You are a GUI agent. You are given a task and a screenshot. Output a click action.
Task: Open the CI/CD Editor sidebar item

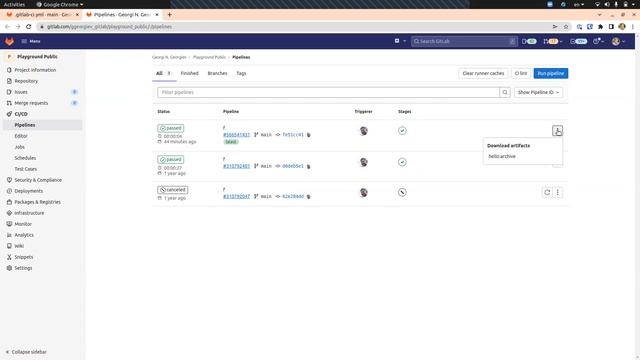(21, 136)
